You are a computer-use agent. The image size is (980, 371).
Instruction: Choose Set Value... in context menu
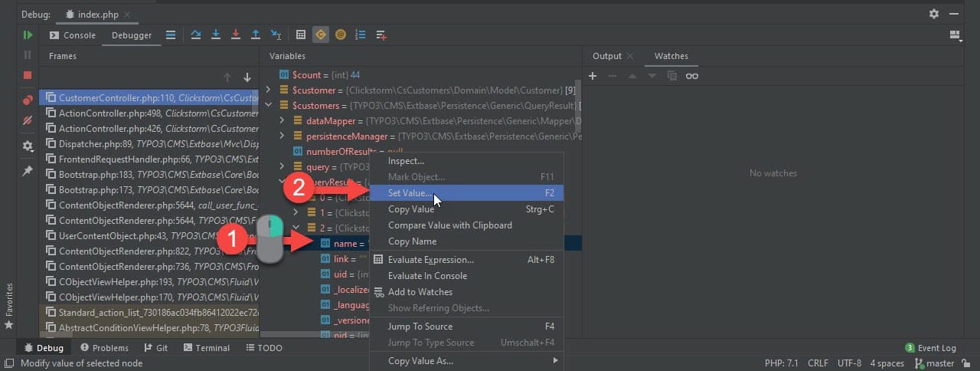point(466,193)
